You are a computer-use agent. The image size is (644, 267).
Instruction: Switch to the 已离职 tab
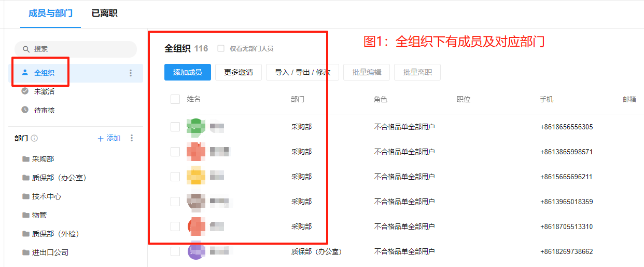coord(104,14)
